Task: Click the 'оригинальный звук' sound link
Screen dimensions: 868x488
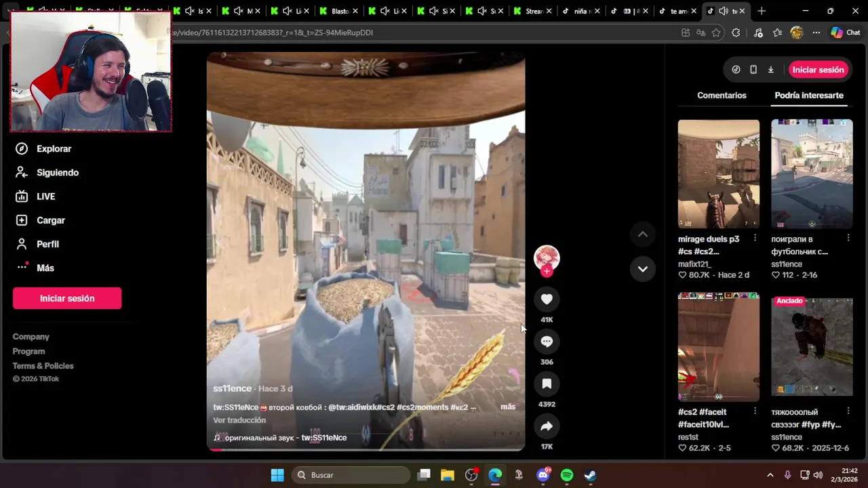Action: (285, 438)
